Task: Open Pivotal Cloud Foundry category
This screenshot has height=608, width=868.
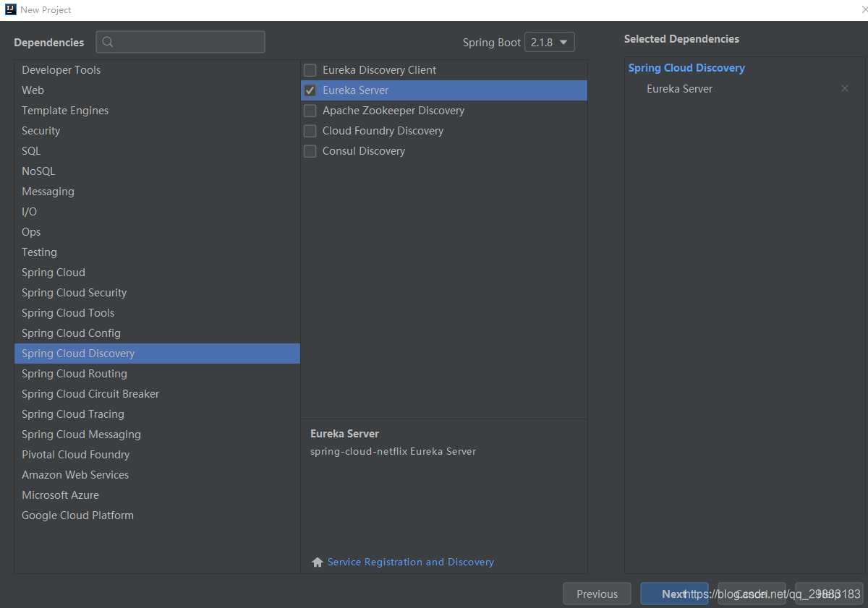Action: 157,455
